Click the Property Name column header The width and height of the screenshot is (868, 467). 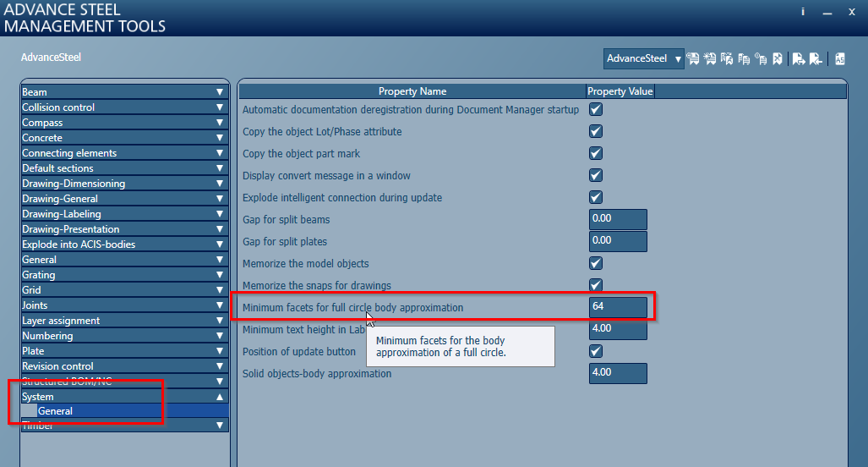[x=412, y=91]
